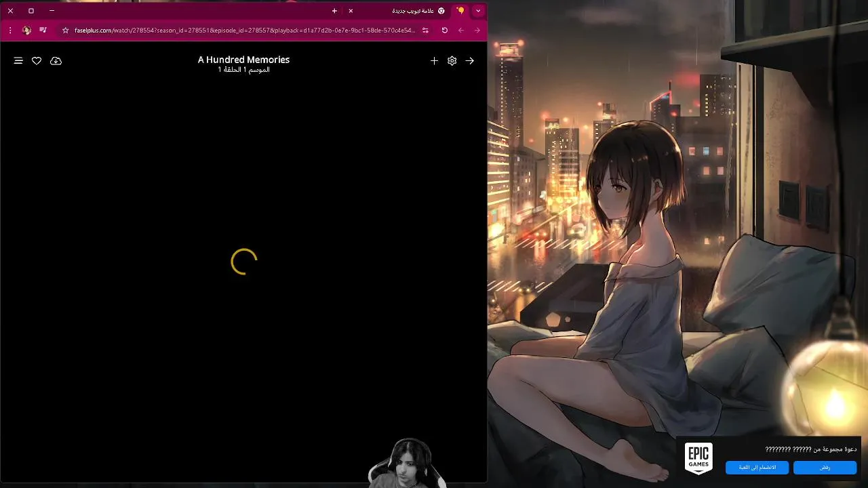Open browser three-dot menu

[x=10, y=30]
